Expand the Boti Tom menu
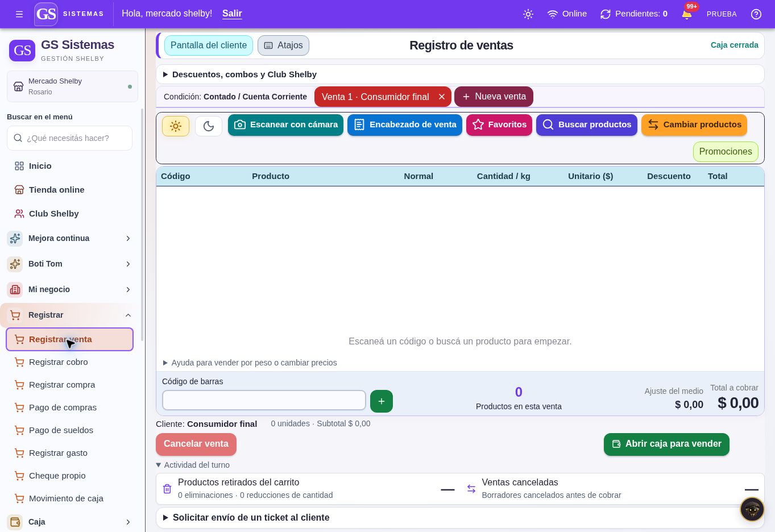The width and height of the screenshot is (775, 532). (x=70, y=264)
